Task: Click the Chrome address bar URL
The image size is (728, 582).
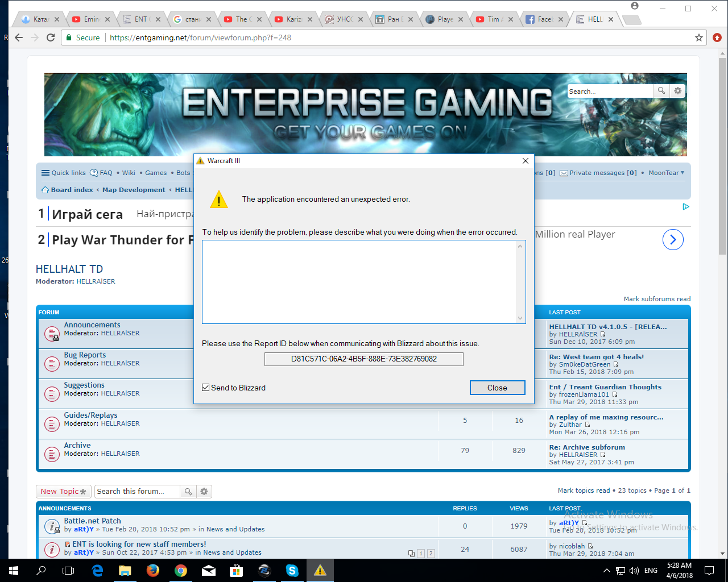Action: [x=200, y=38]
